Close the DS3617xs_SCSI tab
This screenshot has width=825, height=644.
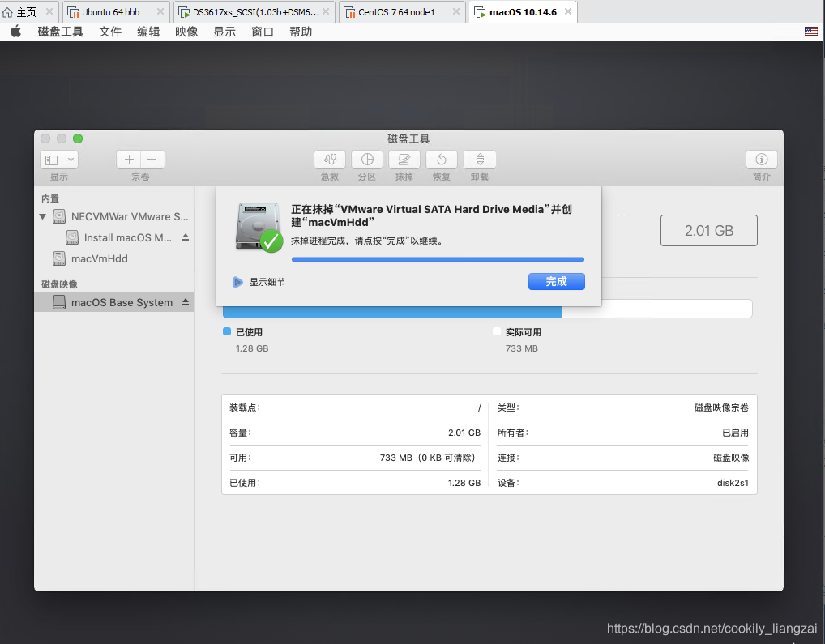point(327,11)
